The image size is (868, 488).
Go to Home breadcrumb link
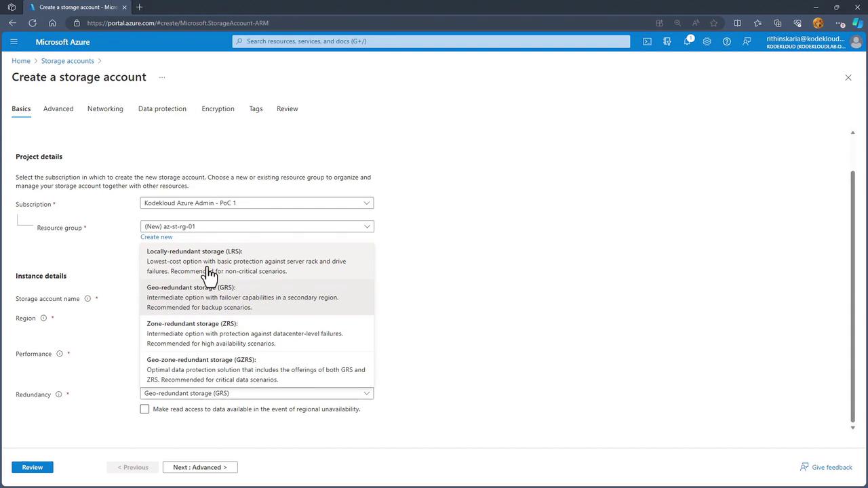(x=21, y=61)
